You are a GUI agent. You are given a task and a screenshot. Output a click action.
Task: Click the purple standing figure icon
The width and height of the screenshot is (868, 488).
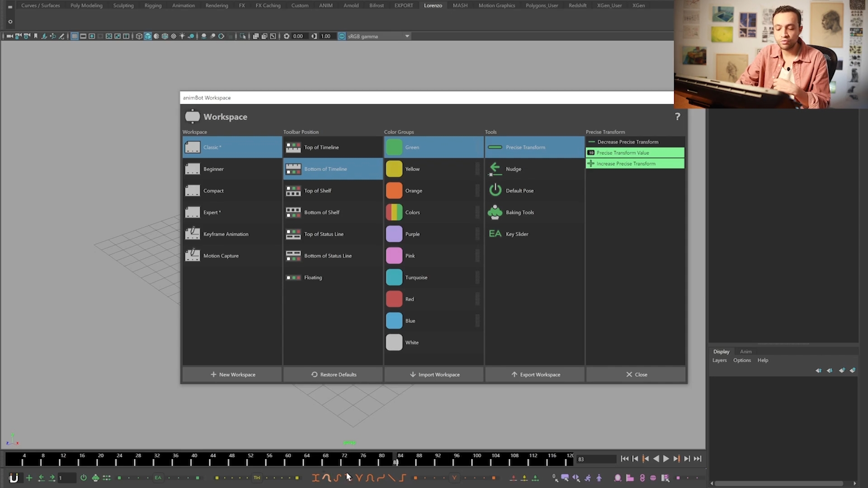point(599,478)
